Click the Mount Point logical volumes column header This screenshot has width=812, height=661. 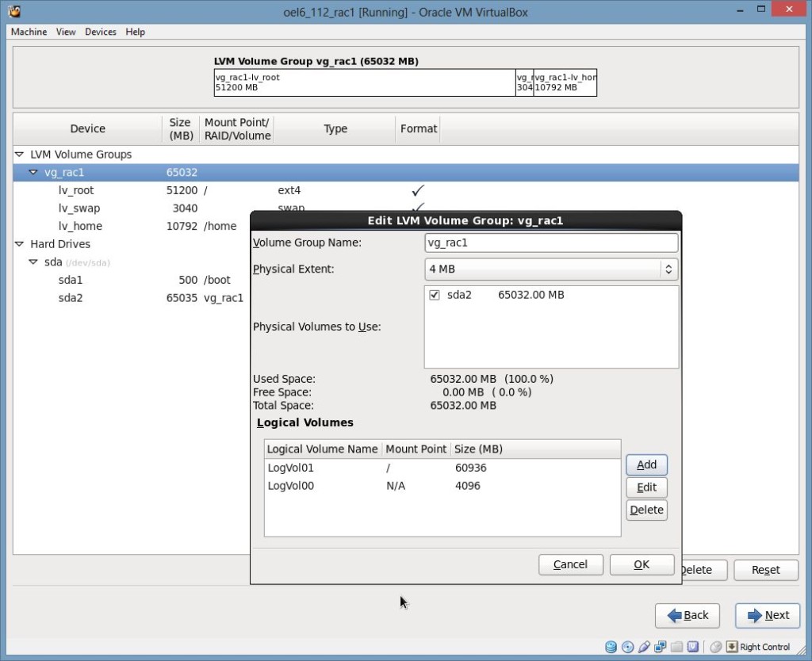coord(416,449)
